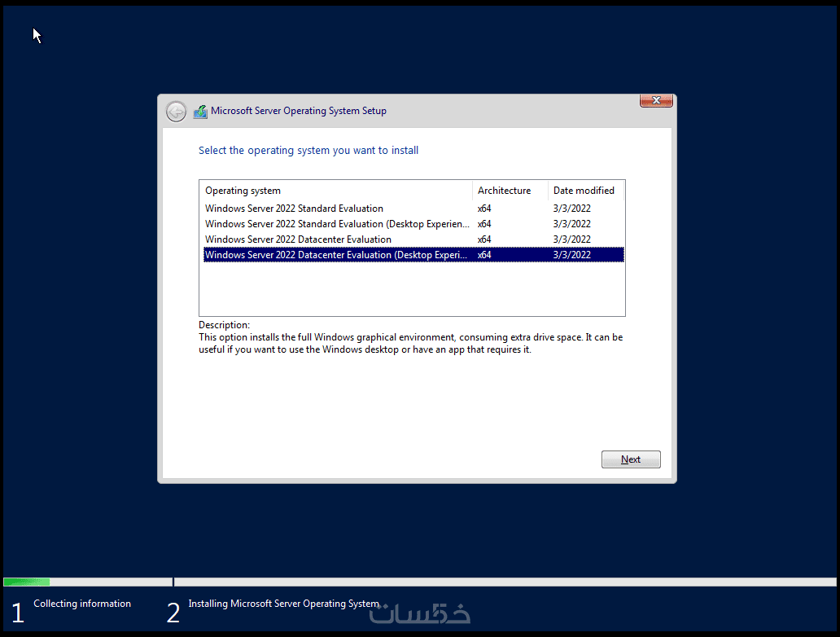Click 3/3/2022 date in Datacenter Evaluation row
This screenshot has width=840, height=637.
click(571, 239)
